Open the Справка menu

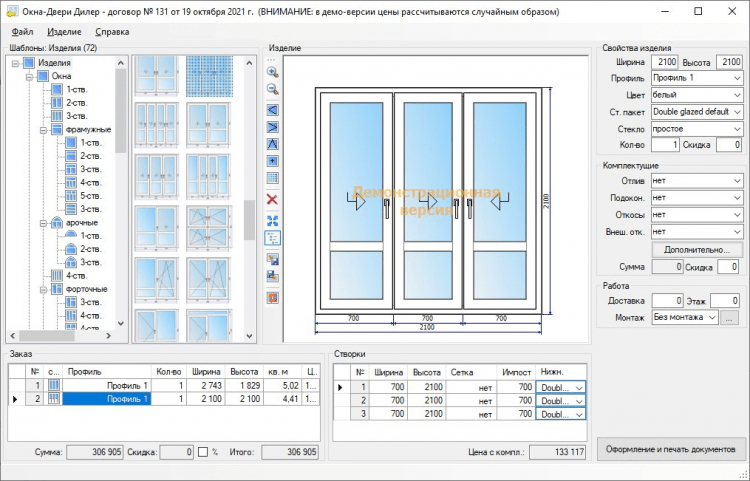tap(112, 32)
